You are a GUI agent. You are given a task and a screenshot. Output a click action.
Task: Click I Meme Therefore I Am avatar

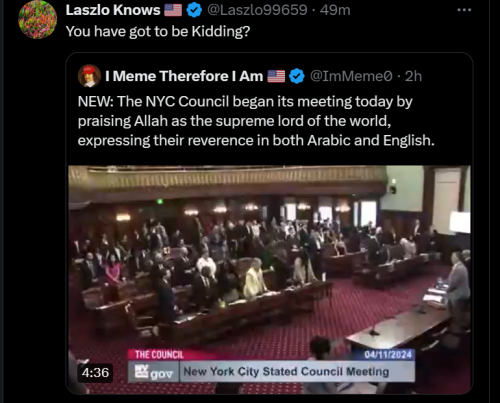89,76
